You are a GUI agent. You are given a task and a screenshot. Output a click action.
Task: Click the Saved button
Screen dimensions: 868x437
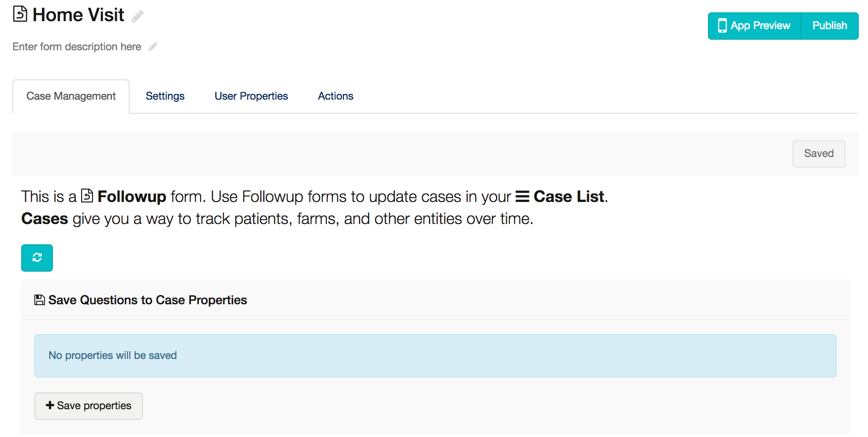[x=819, y=153]
